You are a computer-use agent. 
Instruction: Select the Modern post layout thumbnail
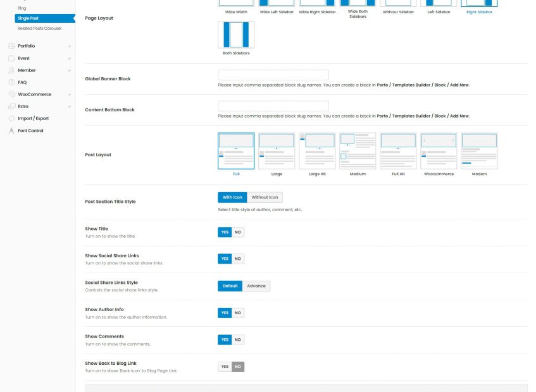tap(479, 151)
